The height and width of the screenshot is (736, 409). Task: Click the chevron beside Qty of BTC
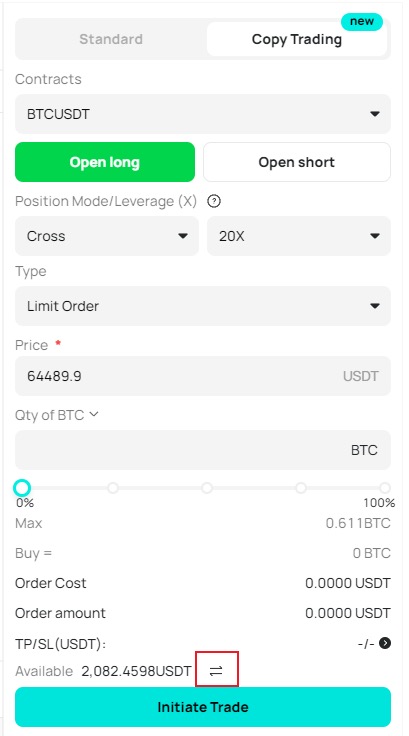(x=94, y=414)
